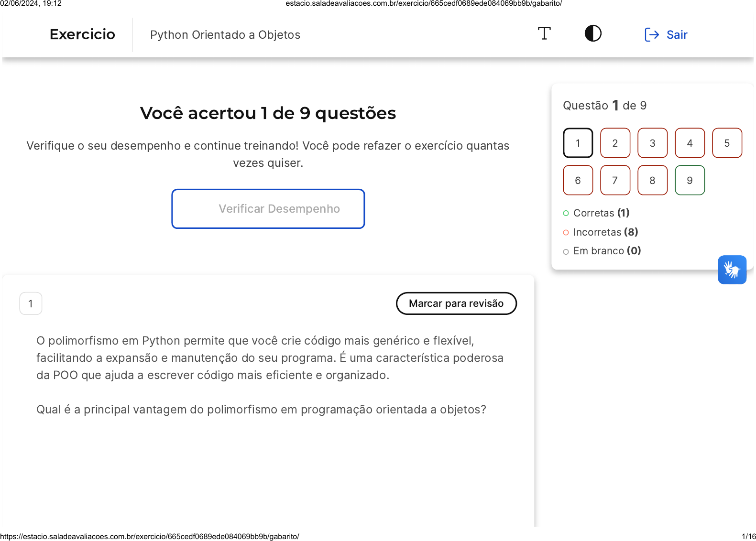The height and width of the screenshot is (541, 756).
Task: Select question 3 in the navigator
Action: coord(652,143)
